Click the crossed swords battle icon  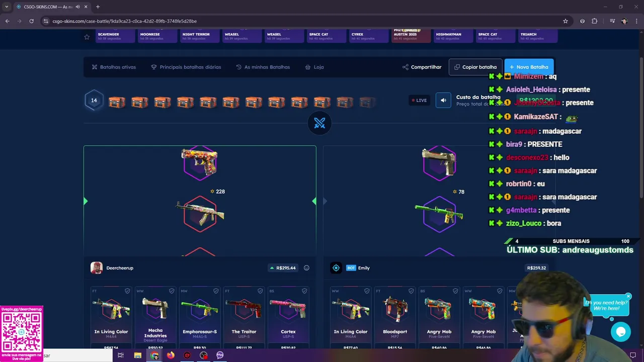tap(319, 123)
